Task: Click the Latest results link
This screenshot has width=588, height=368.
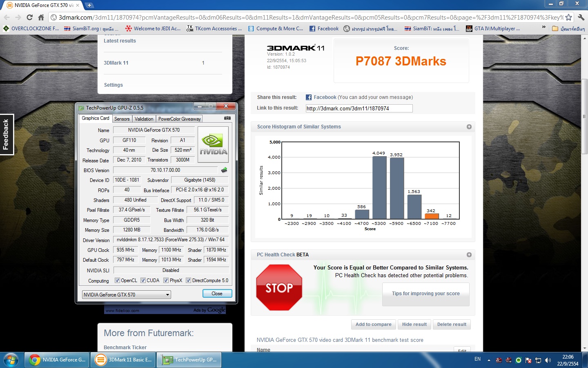Action: click(x=120, y=41)
